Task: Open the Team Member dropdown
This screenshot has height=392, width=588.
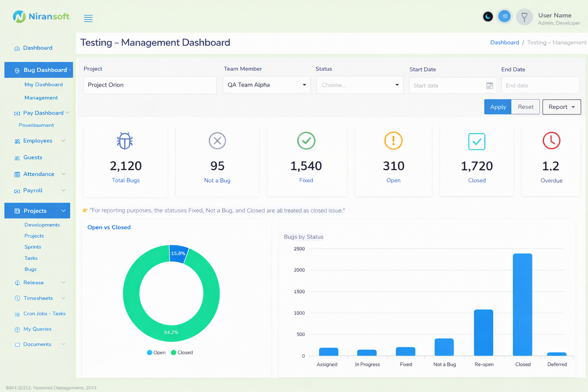Action: pos(266,85)
